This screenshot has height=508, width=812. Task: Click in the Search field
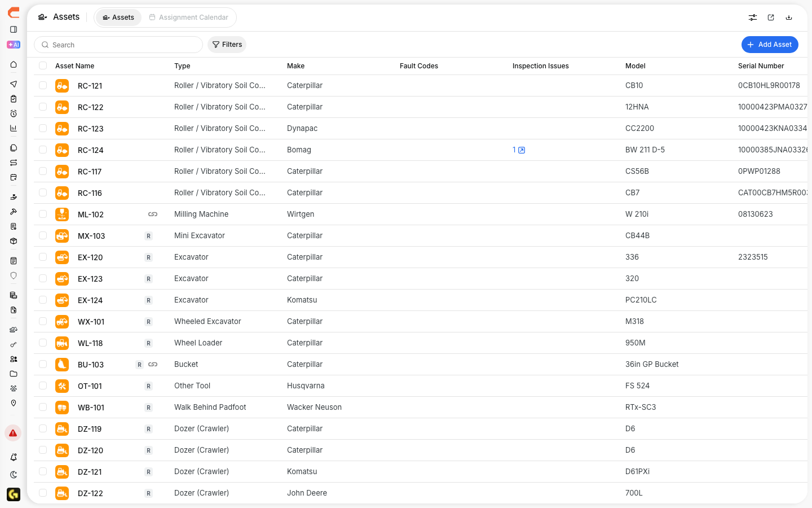pos(118,45)
